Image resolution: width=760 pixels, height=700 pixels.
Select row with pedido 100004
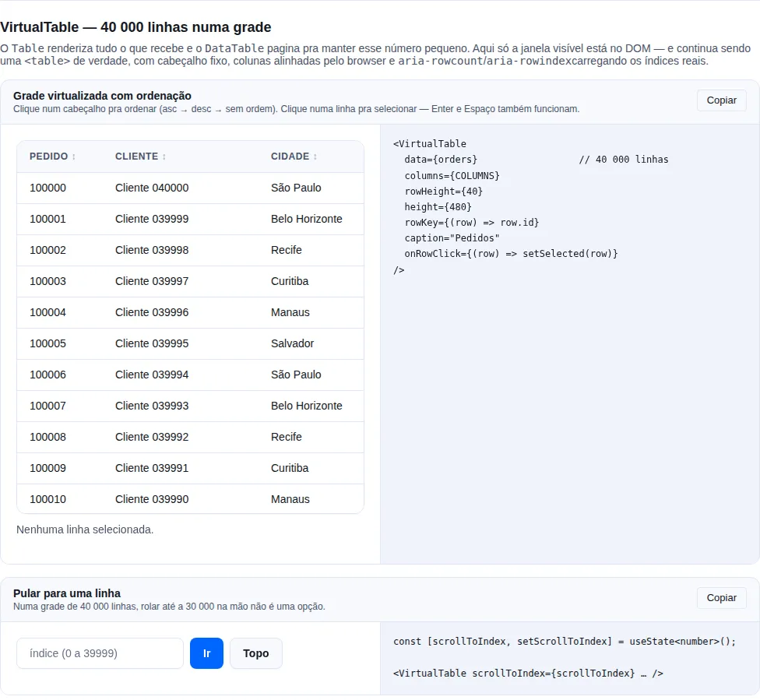tap(191, 312)
